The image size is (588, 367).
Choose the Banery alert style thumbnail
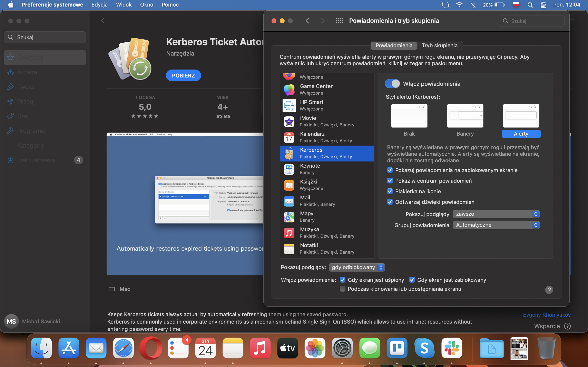[465, 116]
